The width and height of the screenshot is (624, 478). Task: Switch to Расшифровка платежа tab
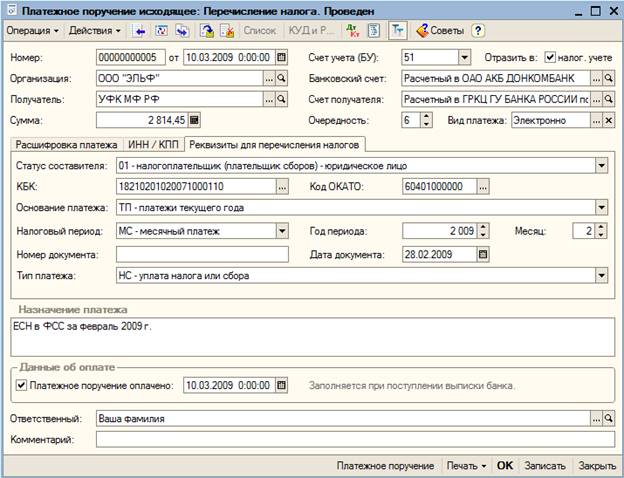tap(65, 144)
